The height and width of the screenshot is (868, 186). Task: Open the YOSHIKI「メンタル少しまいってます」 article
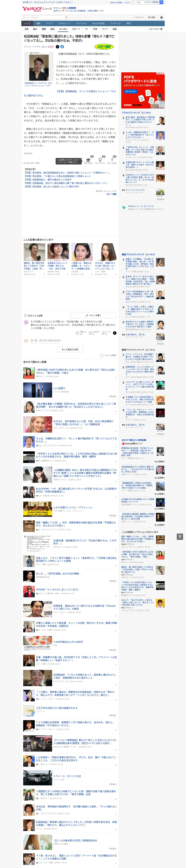point(57,589)
